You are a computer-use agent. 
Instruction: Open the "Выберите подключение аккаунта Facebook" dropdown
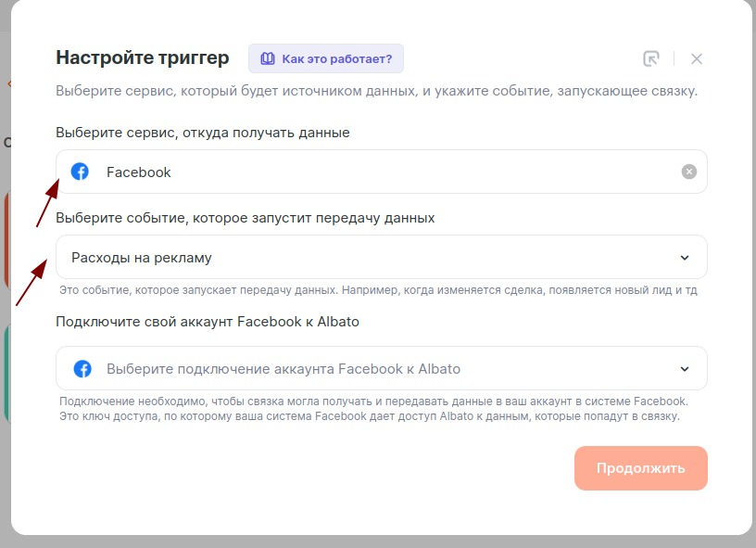(371, 369)
